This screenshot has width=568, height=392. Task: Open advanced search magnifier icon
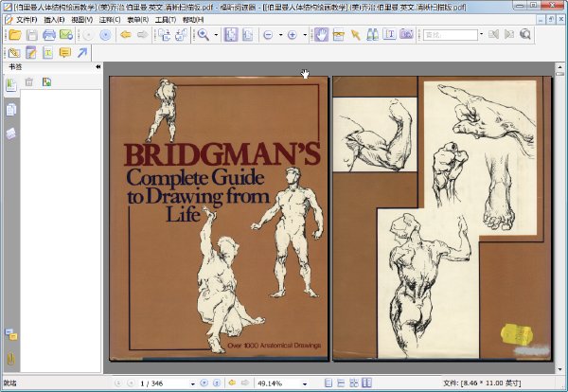tap(525, 35)
